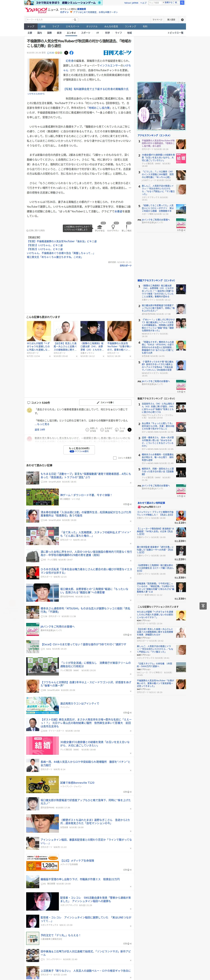Image resolution: width=210 pixels, height=980 pixels.
Task: Share article on X icon
Action: (66, 53)
